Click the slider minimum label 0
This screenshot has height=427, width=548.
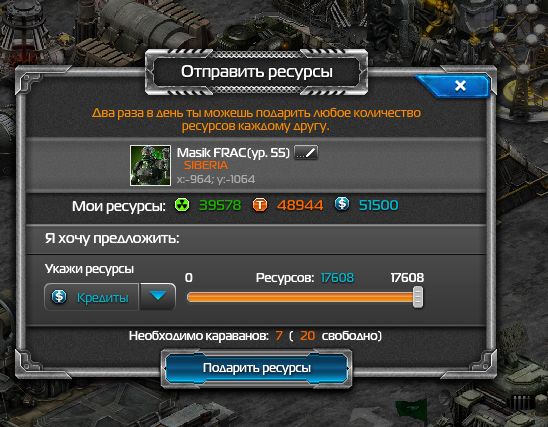[x=189, y=278]
